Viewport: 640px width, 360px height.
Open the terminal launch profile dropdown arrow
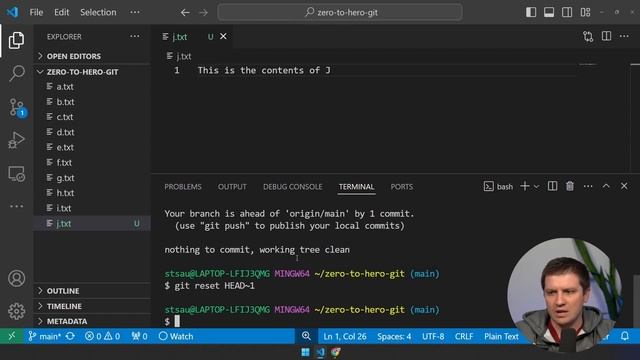[x=536, y=187]
